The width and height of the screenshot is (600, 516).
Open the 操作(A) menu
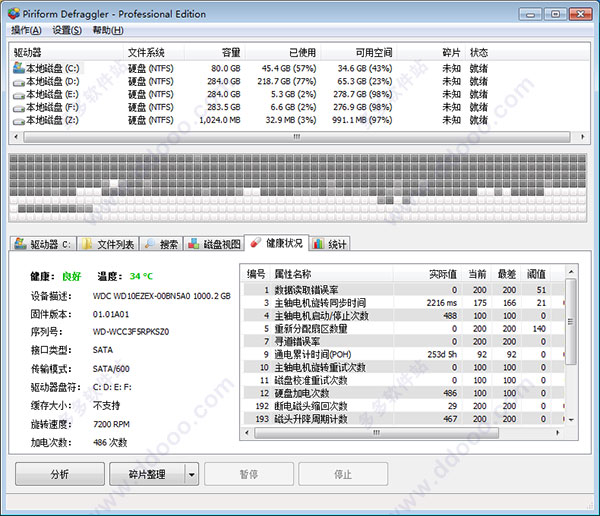coord(26,30)
